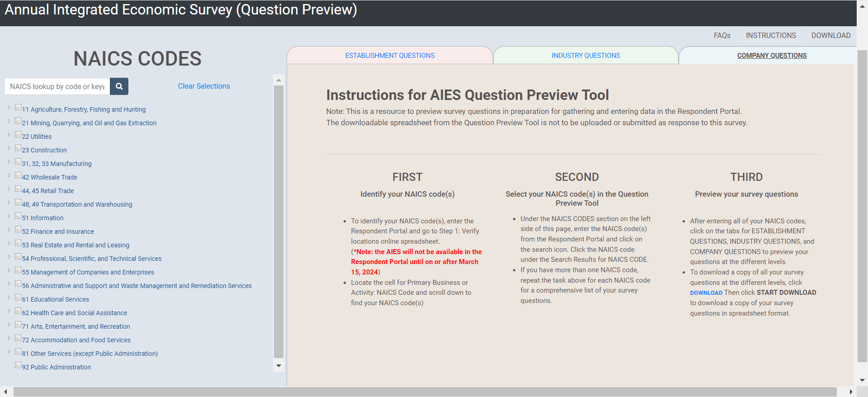Click the NAICS search magnifier icon
Viewport: 868px width, 397px height.
click(119, 86)
